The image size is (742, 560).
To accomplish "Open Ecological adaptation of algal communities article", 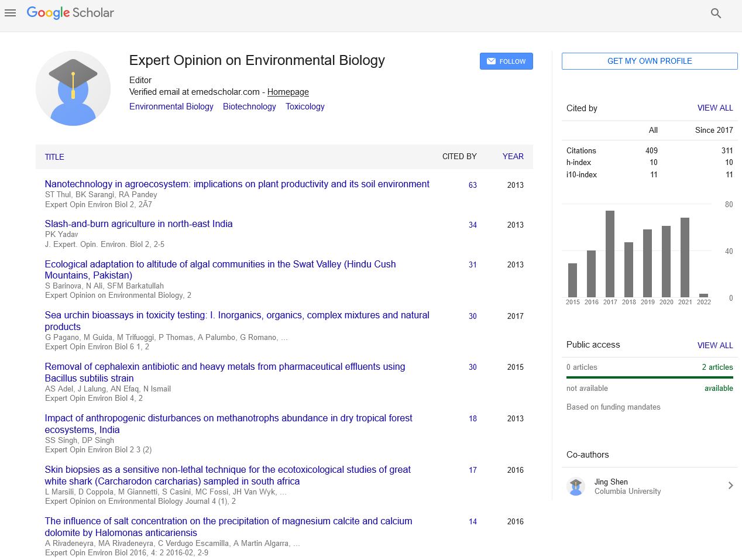I will [221, 270].
